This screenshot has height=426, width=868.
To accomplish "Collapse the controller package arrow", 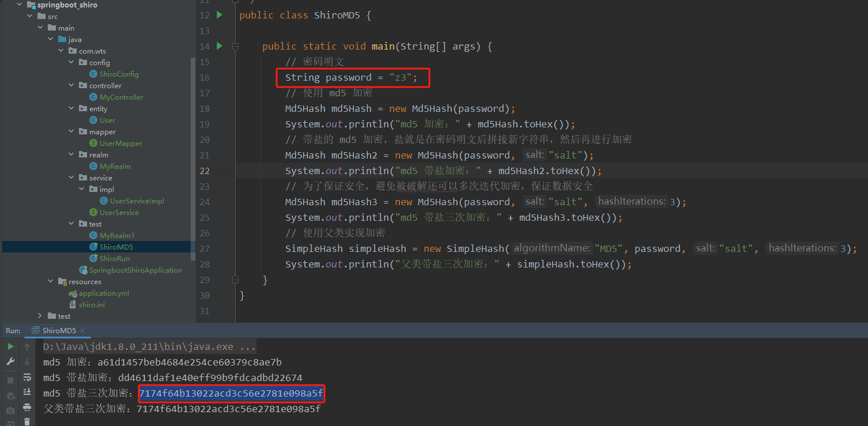I will pos(71,85).
